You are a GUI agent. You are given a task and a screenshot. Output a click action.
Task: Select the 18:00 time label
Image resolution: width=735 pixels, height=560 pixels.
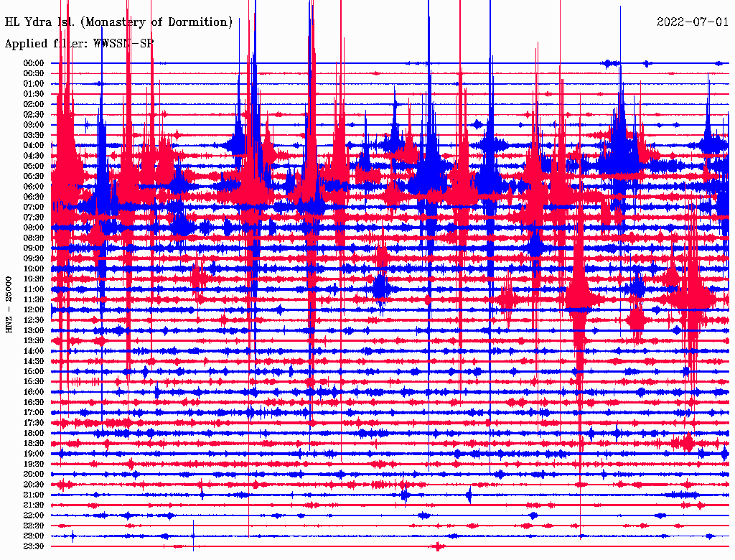click(x=34, y=434)
